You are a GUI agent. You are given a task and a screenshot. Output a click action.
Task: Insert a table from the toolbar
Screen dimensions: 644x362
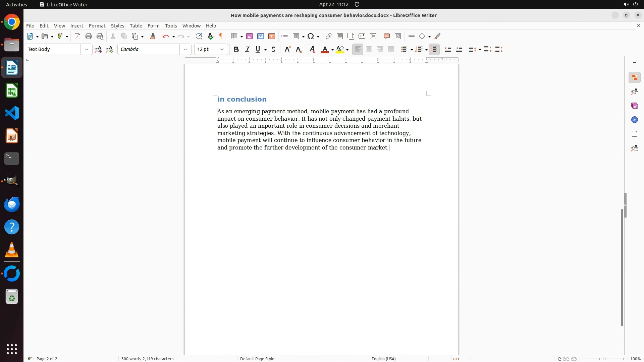(x=234, y=36)
